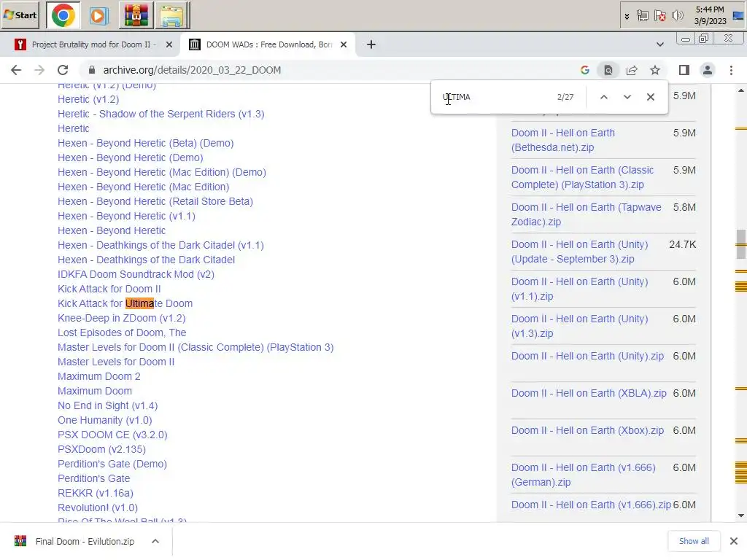Open Kick Attack for Doom II
Viewport: 747px width, 560px height.
(x=109, y=289)
